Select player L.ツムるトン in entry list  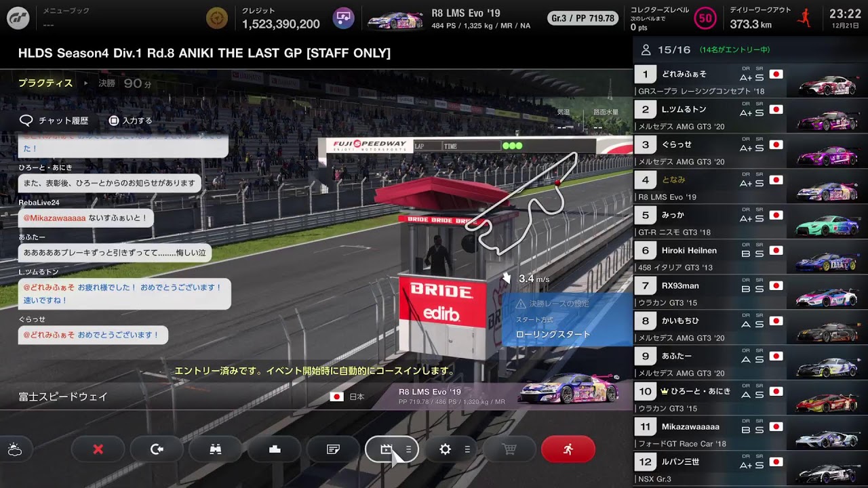pos(751,116)
